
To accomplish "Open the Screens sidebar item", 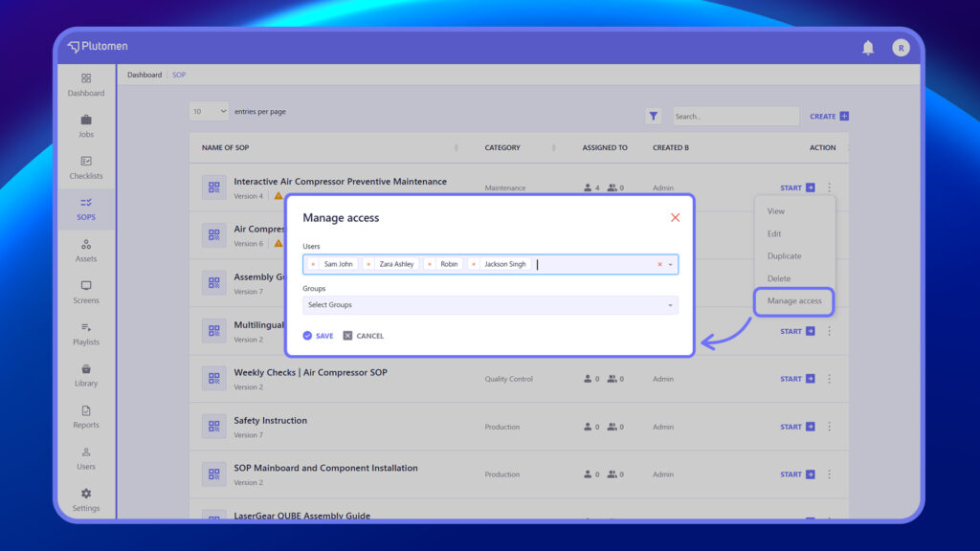I will [x=85, y=293].
